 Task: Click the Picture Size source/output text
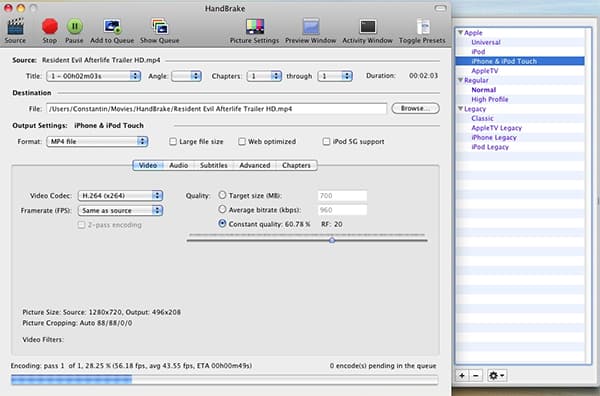pos(101,312)
